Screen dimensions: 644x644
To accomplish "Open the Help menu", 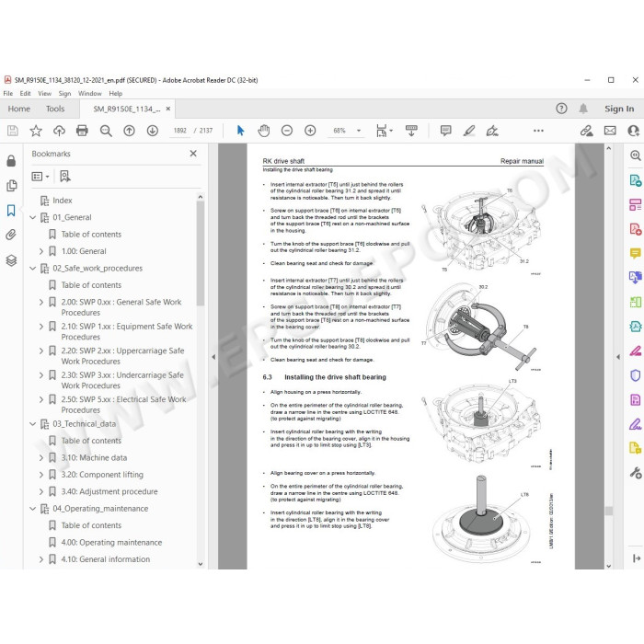I will coord(115,94).
